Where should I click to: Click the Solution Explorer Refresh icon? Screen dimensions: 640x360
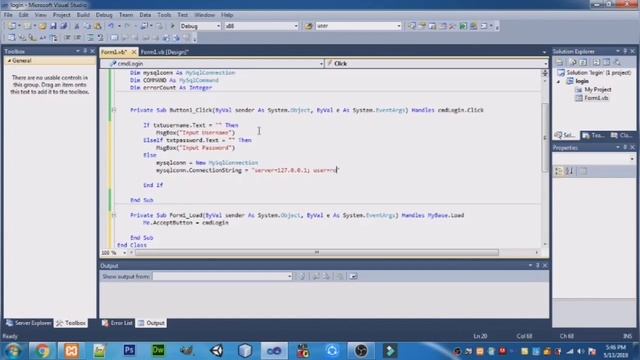click(x=583, y=62)
